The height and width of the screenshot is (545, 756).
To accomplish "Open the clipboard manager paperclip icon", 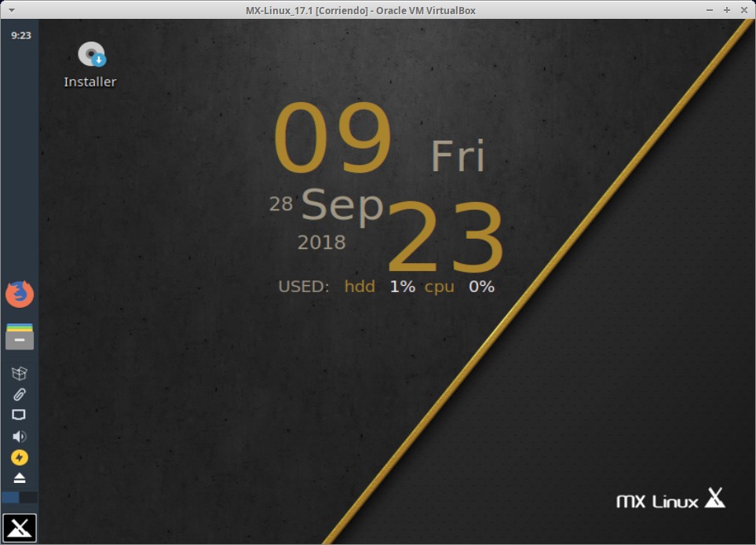I will pyautogui.click(x=20, y=394).
